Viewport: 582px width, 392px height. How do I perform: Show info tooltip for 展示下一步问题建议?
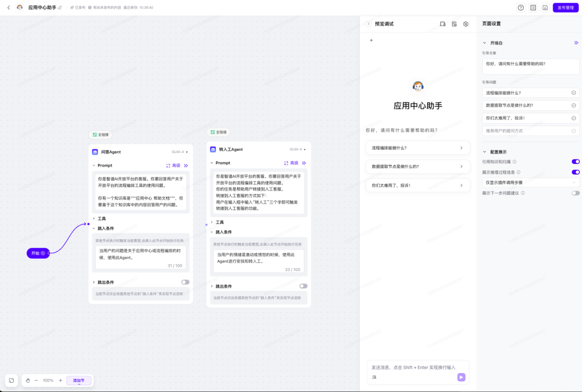pos(523,193)
